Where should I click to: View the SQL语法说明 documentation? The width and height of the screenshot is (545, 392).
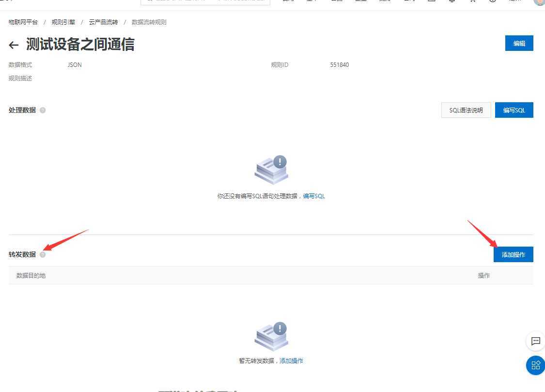466,110
